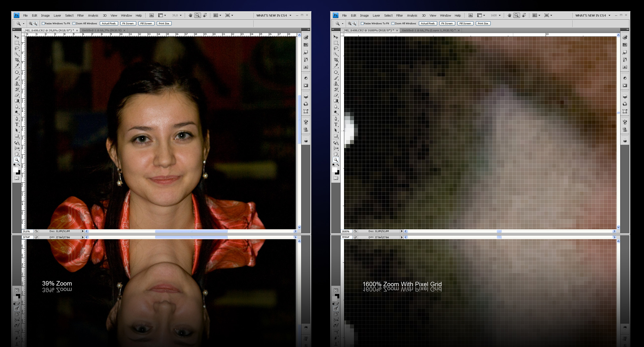Click Rotate View tool in right application bar
The height and width of the screenshot is (347, 644).
coord(524,15)
